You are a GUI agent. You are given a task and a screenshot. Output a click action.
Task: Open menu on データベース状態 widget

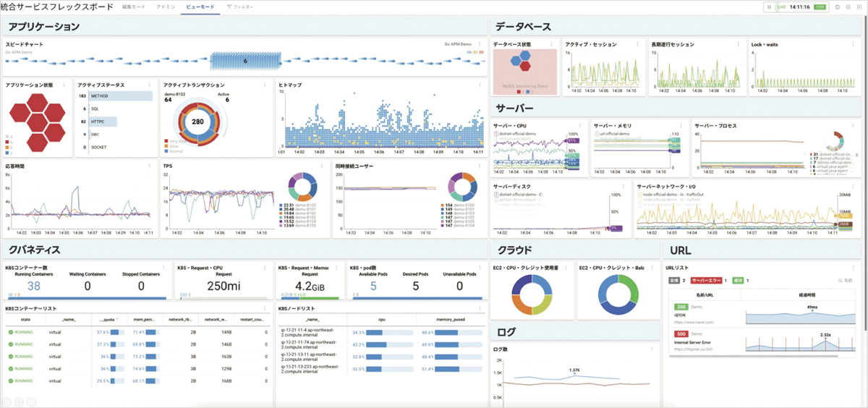coord(552,45)
